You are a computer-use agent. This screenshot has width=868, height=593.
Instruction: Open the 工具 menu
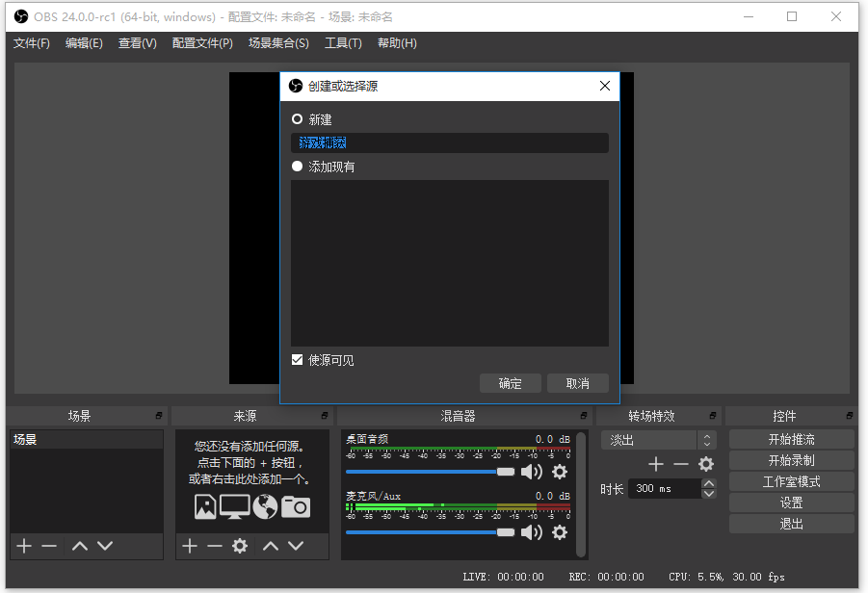[x=344, y=42]
